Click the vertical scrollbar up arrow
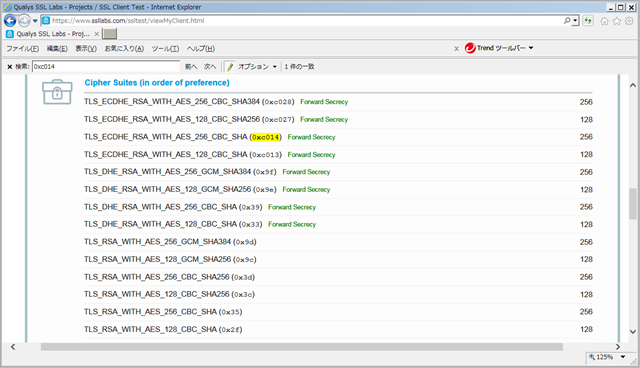This screenshot has height=368, width=640. (x=633, y=85)
